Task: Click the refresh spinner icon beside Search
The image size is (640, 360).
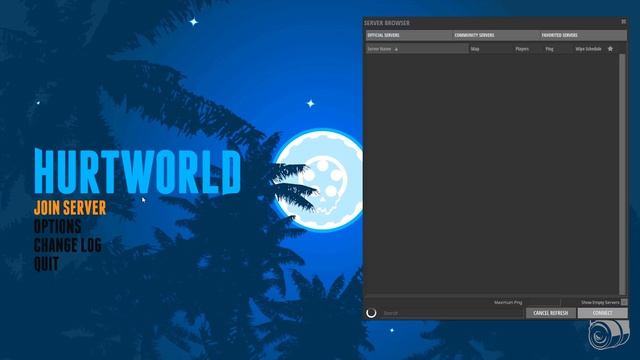Action: pos(371,313)
